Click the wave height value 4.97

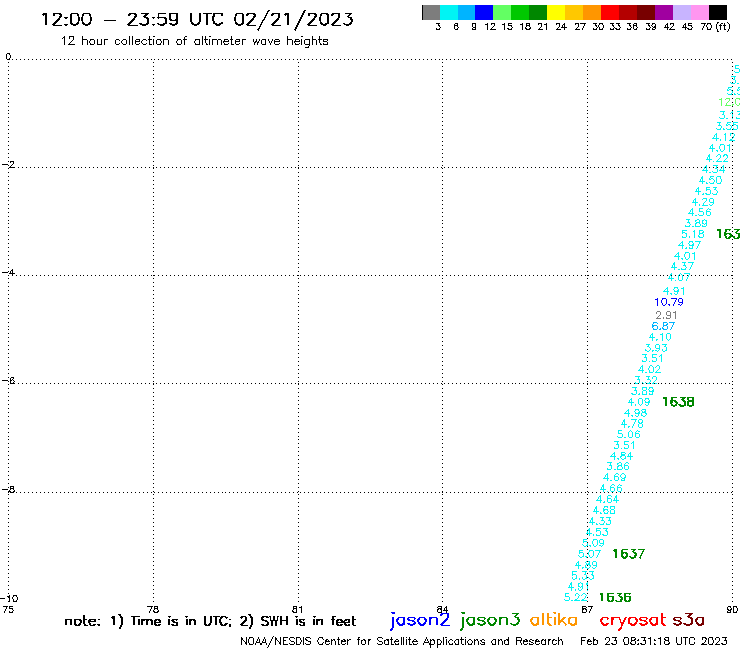690,245
